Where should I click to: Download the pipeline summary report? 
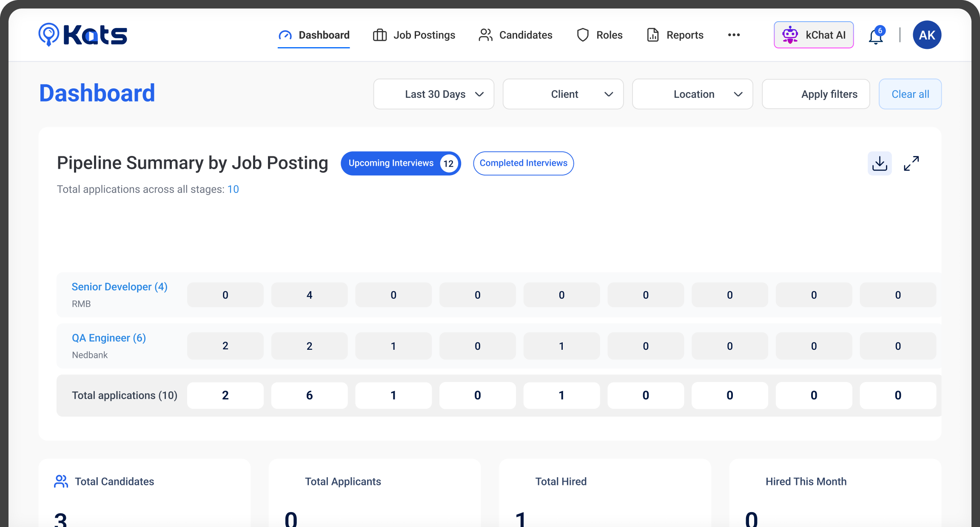pyautogui.click(x=879, y=163)
